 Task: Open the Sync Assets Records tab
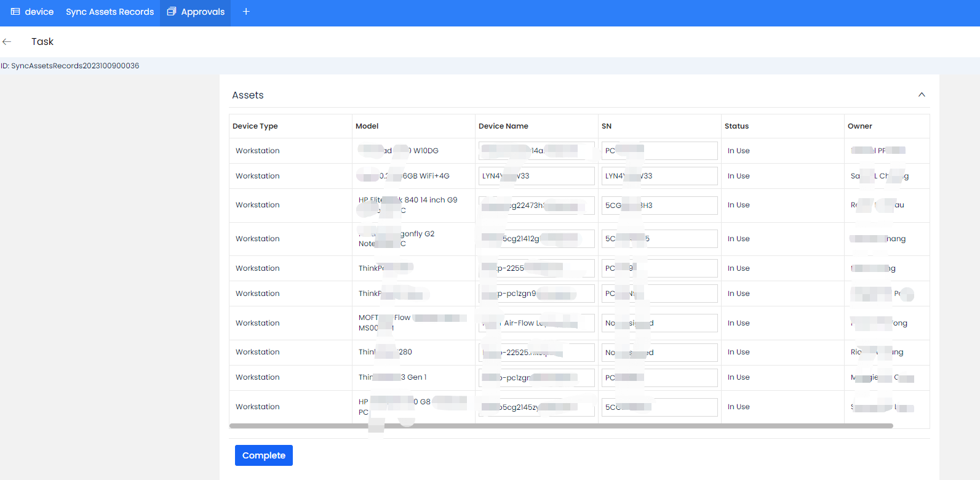point(110,12)
